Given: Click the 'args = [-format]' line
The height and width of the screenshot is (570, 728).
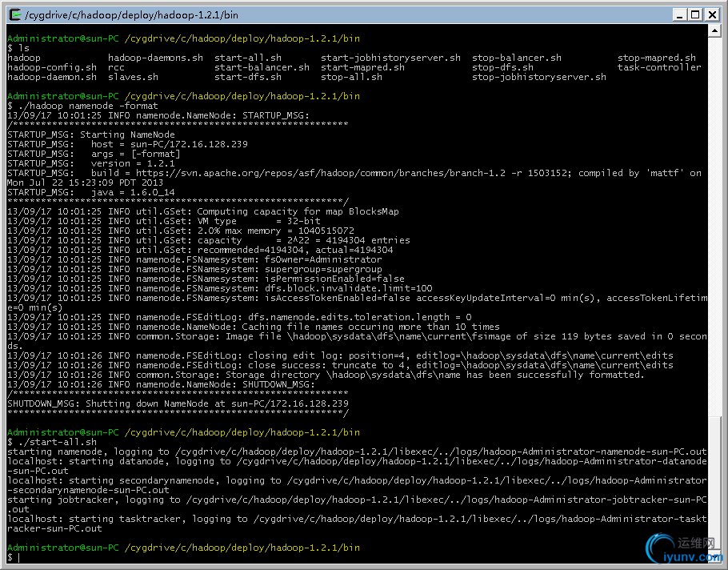Looking at the screenshot, I should point(94,154).
